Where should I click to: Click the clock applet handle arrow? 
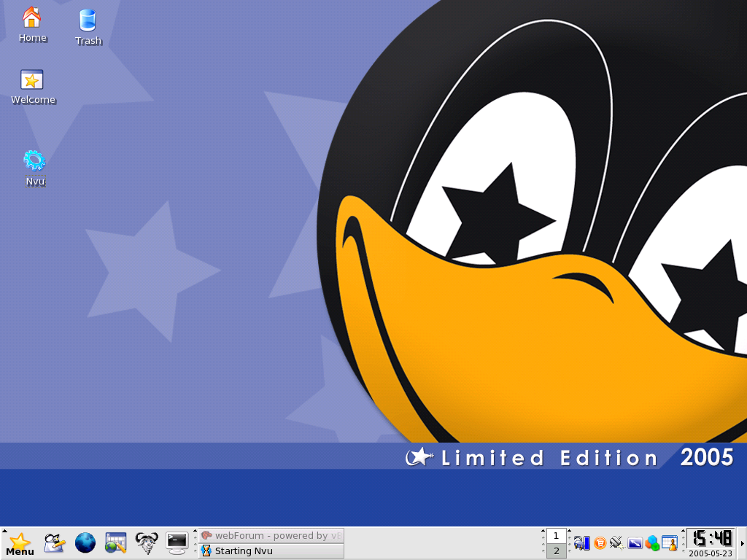(x=683, y=531)
